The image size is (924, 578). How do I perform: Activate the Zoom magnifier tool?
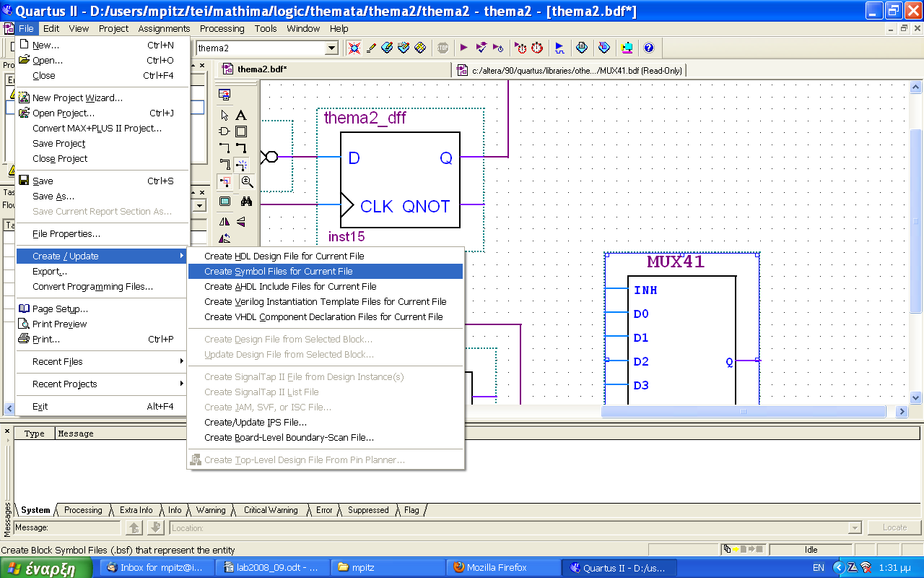click(247, 181)
